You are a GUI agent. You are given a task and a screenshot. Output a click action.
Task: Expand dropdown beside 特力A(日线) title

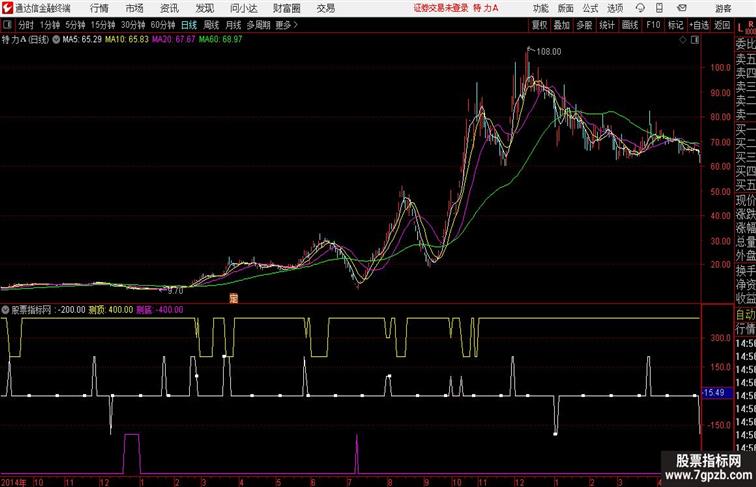(56, 40)
